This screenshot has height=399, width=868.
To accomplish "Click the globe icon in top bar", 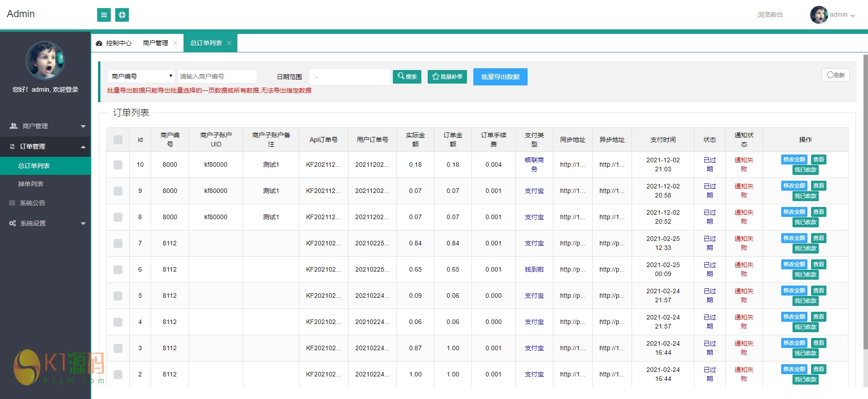I will tap(122, 15).
